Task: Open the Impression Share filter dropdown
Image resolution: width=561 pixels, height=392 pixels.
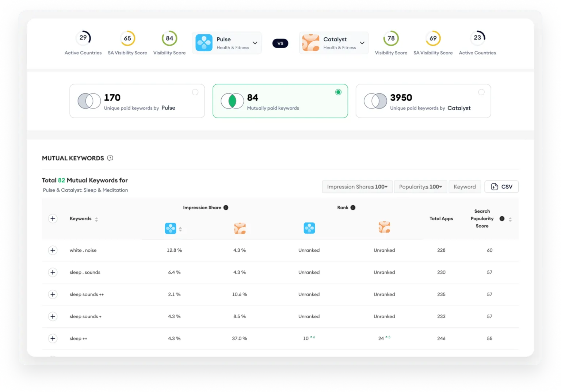Action: tap(357, 187)
